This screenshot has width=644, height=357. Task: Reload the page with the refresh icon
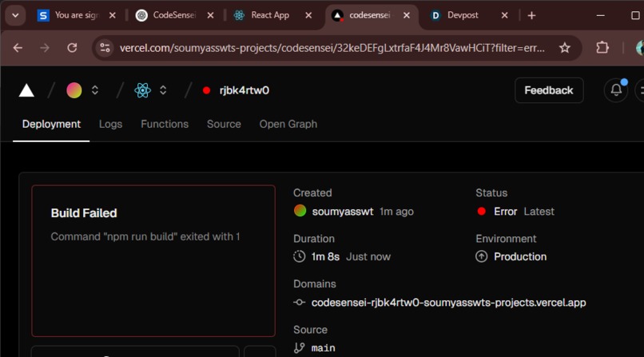pyautogui.click(x=72, y=48)
